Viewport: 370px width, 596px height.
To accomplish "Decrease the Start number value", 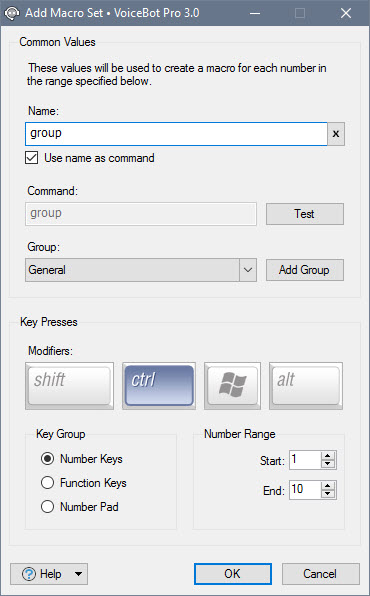I will point(327,464).
